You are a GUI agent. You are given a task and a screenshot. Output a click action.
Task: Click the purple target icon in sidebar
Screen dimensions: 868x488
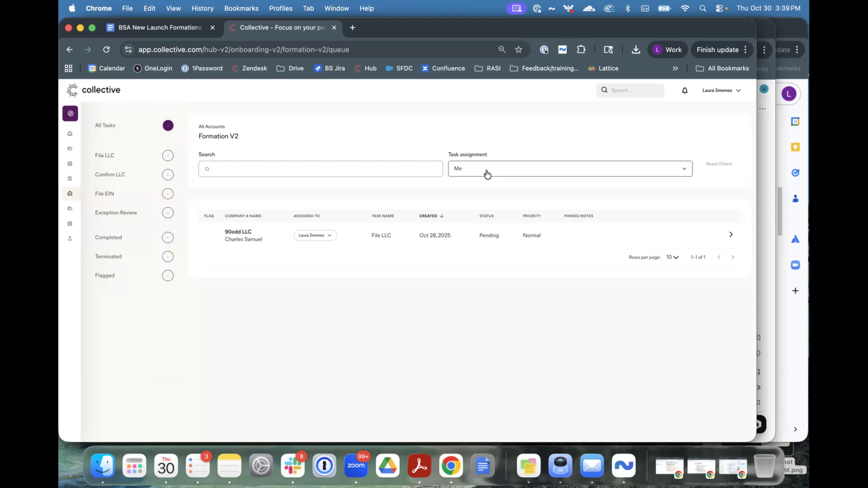tap(70, 113)
